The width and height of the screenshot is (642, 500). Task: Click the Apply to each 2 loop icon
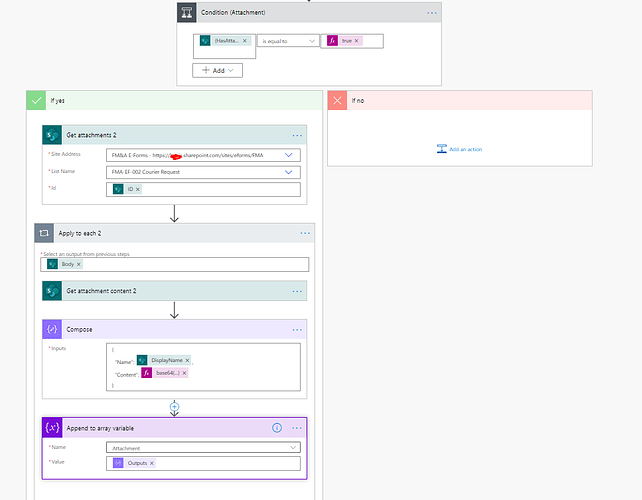[44, 233]
